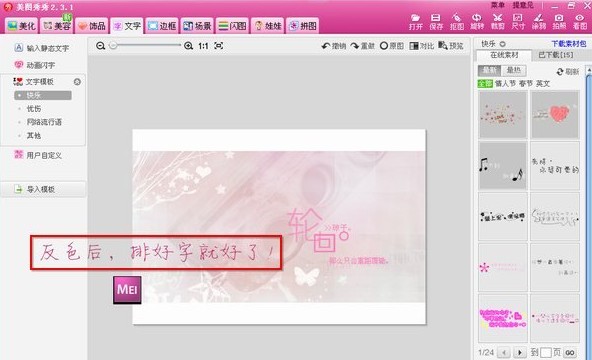This screenshot has height=360, width=592.
Task: Click the 下载素材包 download link
Action: tap(569, 44)
